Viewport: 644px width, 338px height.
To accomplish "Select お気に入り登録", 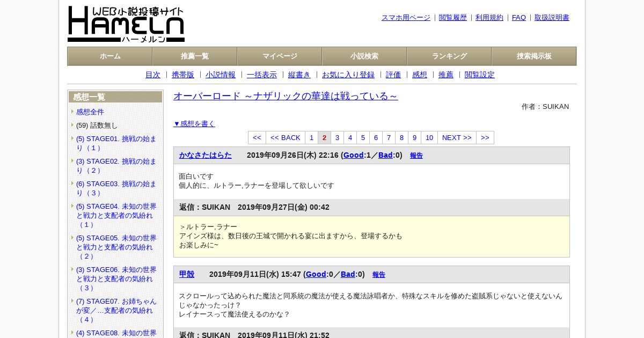I will [x=348, y=75].
